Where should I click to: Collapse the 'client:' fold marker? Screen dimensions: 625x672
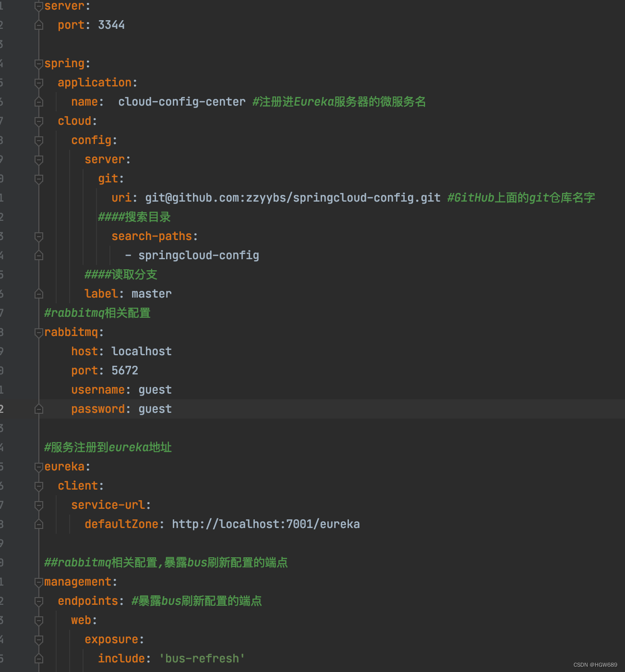click(39, 486)
